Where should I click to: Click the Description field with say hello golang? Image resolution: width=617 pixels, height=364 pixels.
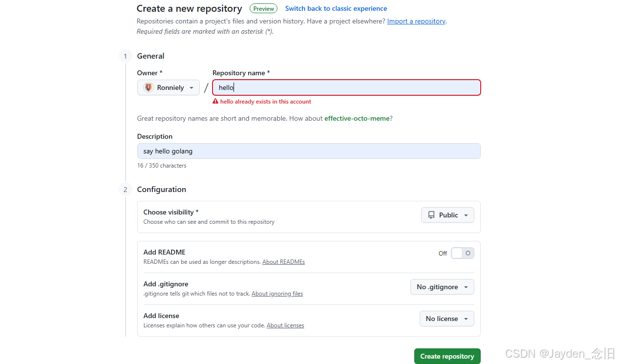click(x=309, y=151)
